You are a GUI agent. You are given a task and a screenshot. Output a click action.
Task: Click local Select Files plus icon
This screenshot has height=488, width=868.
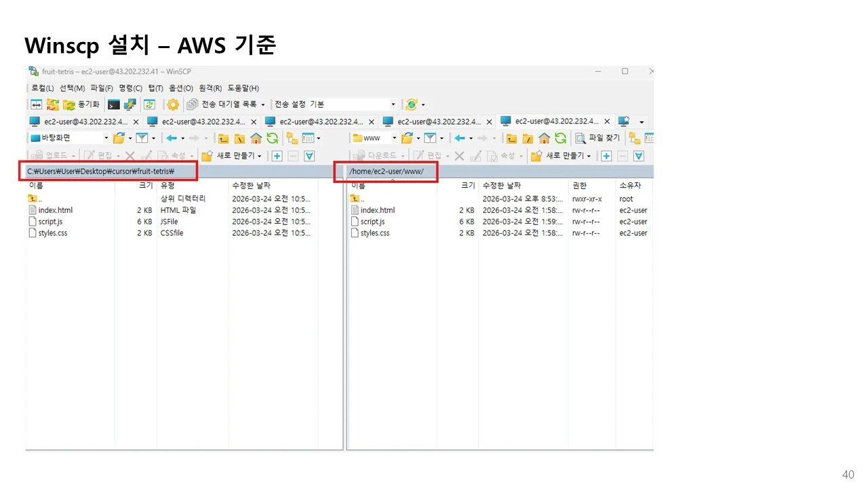(277, 156)
